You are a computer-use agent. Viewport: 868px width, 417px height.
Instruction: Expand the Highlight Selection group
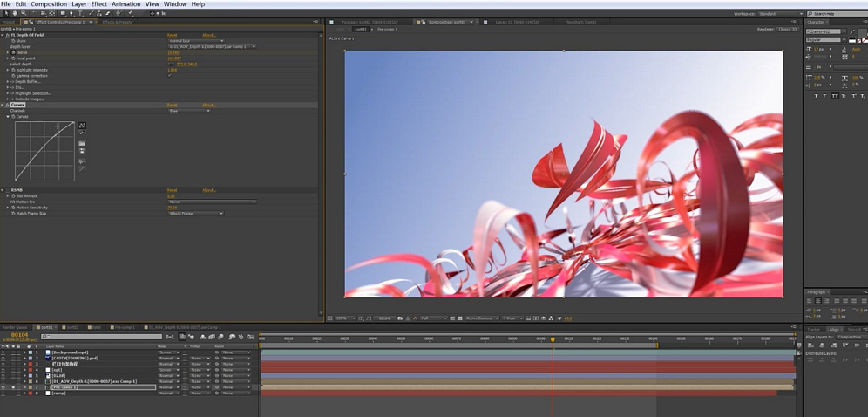point(8,93)
